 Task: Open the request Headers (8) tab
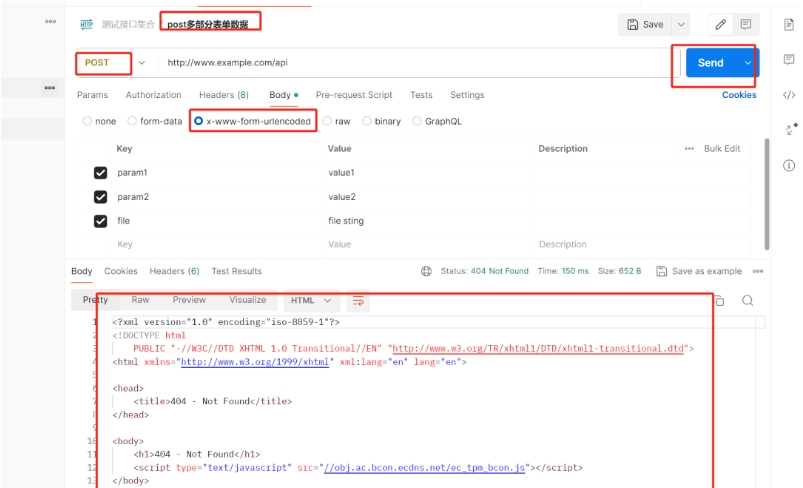pyautogui.click(x=224, y=95)
